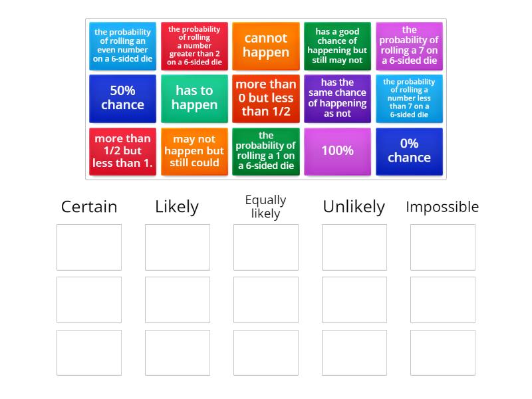Select the 'number less than 7' tile
The height and width of the screenshot is (399, 532).
409,98
